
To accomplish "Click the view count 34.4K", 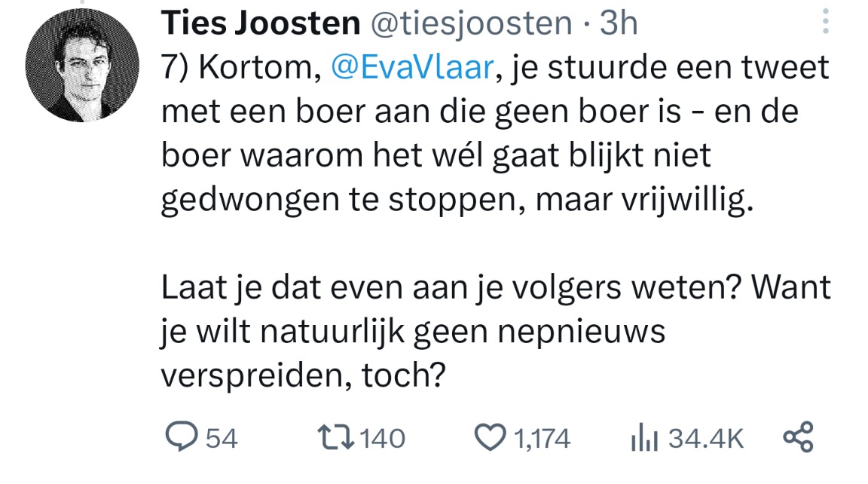I will pos(706,438).
